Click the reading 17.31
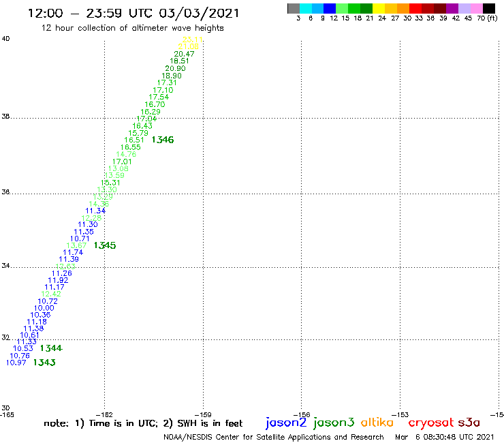 pos(167,82)
